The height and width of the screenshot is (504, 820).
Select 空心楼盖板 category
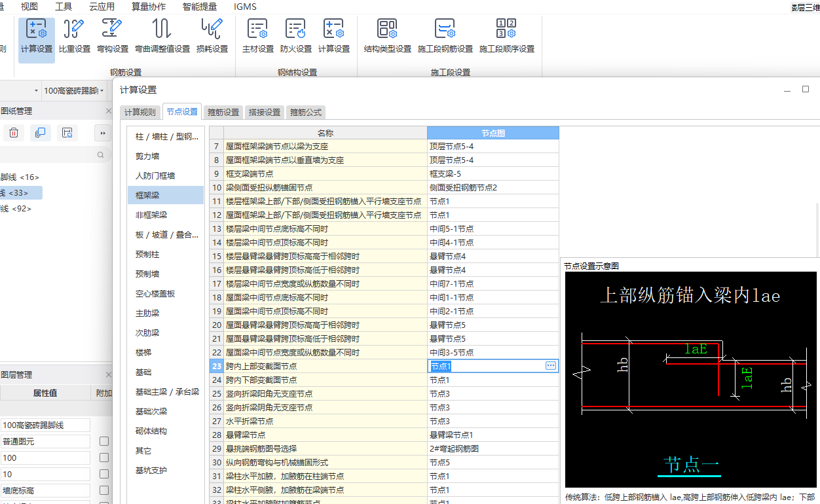(166, 293)
